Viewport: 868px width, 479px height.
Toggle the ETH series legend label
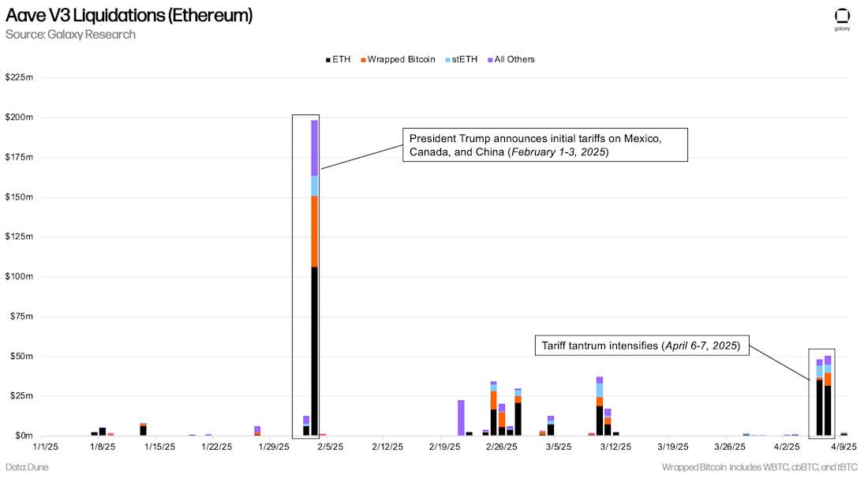342,59
